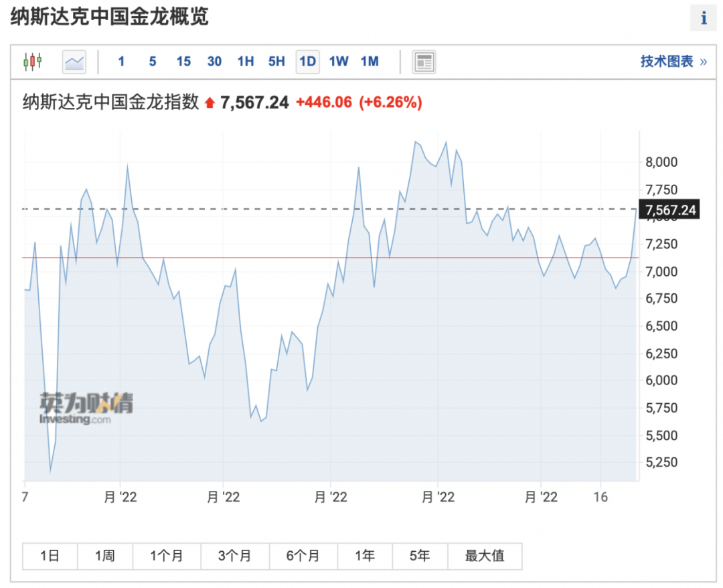Select the 1H interval
This screenshot has height=588, width=723.
(246, 62)
